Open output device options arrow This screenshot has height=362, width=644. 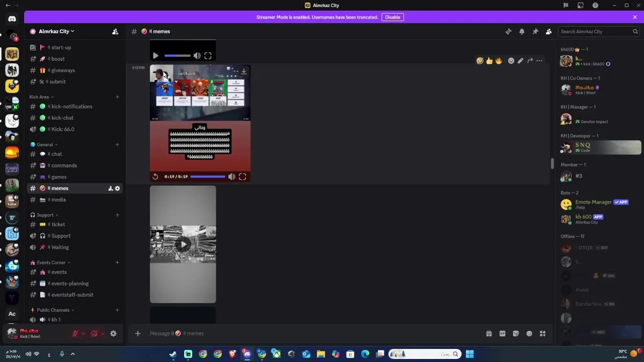pos(103,333)
